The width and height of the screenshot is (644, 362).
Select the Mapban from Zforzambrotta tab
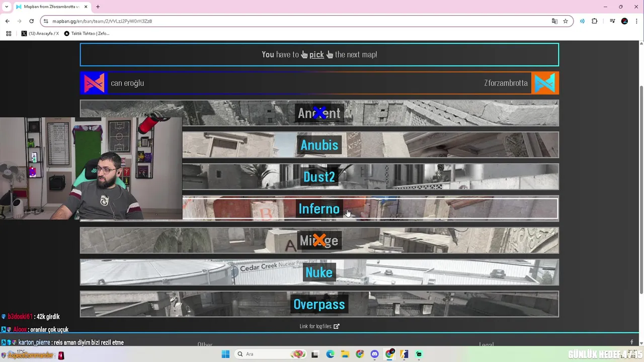51,7
